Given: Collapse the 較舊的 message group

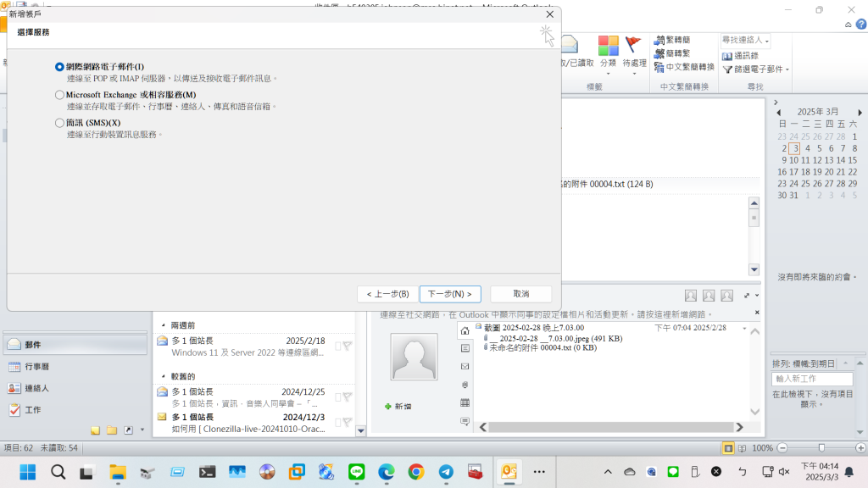Looking at the screenshot, I should tap(164, 376).
